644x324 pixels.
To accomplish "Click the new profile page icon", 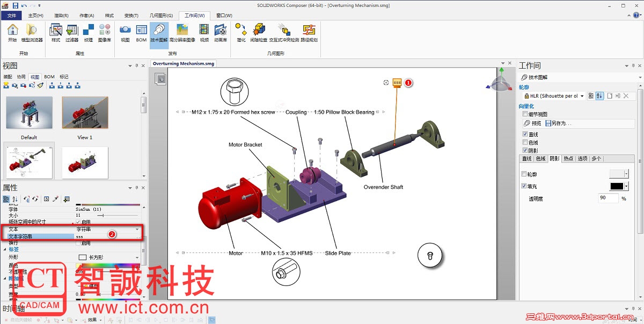I will click(609, 96).
